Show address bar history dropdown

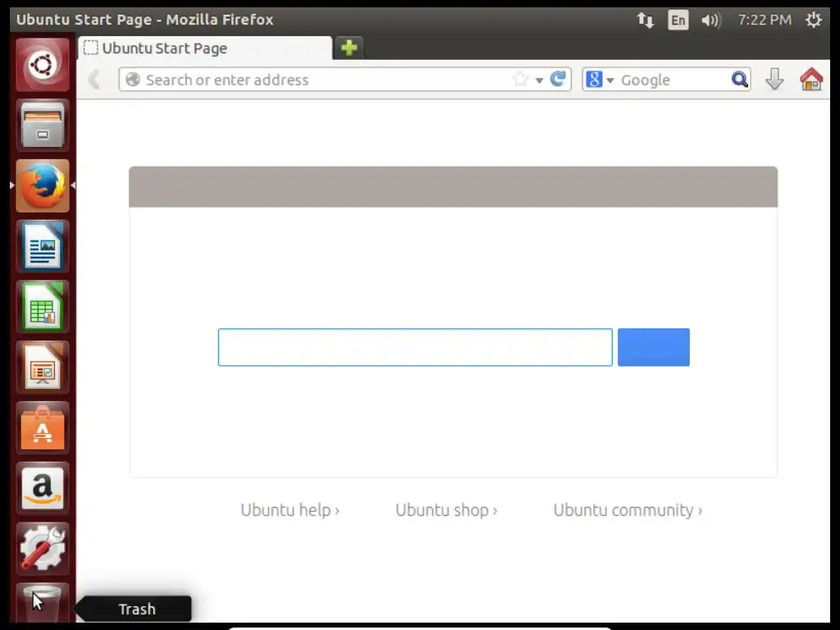pyautogui.click(x=539, y=80)
